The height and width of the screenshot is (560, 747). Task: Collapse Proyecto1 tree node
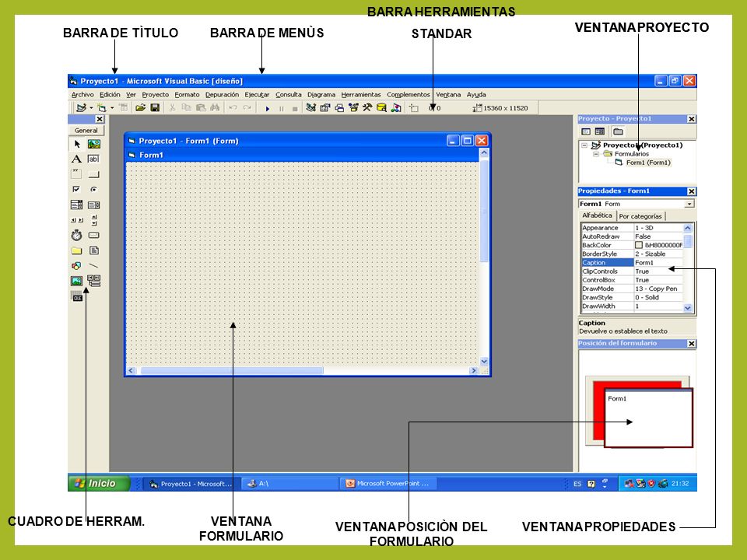point(584,145)
